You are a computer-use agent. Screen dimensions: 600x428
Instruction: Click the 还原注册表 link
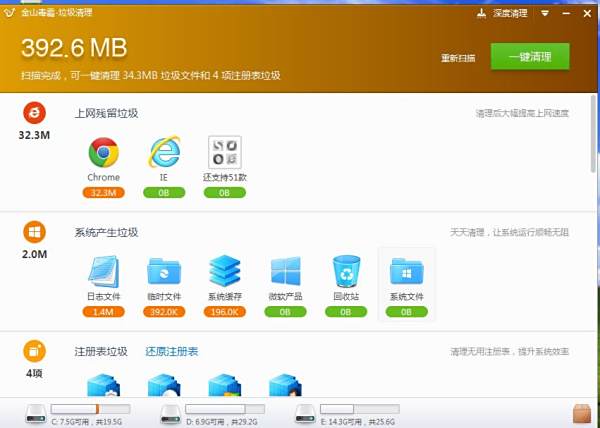172,352
